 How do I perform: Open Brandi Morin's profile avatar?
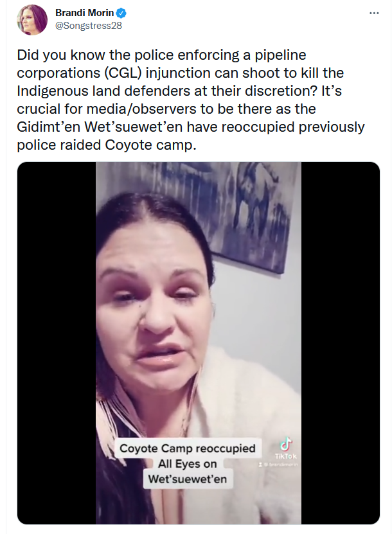pos(32,20)
